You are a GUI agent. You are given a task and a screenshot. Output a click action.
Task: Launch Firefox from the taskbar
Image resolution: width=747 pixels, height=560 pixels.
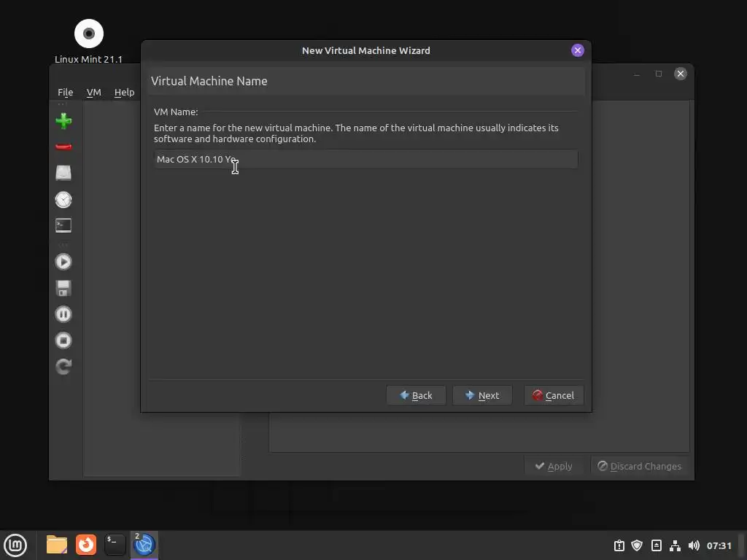pyautogui.click(x=86, y=545)
